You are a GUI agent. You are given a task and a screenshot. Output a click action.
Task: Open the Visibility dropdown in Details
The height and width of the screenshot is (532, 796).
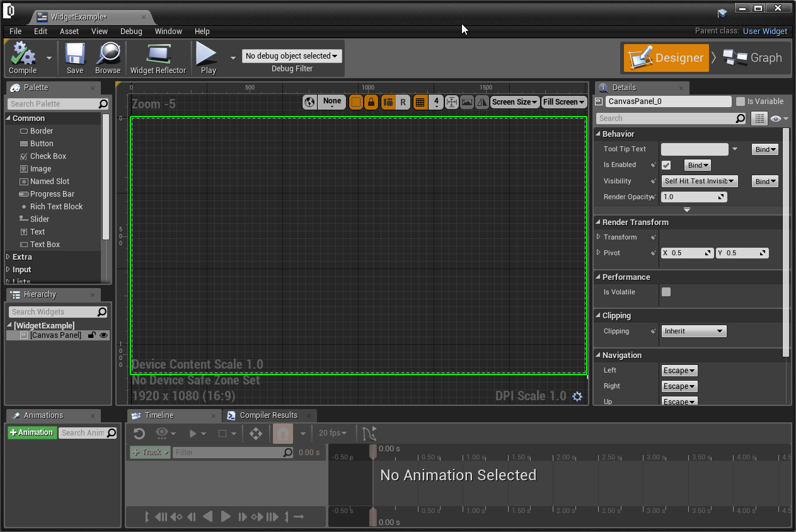699,181
